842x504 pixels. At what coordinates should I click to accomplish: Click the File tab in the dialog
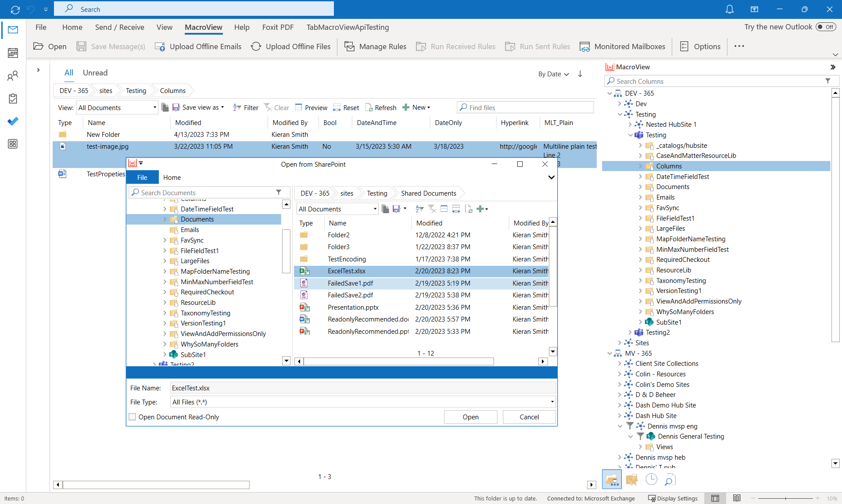tap(142, 177)
